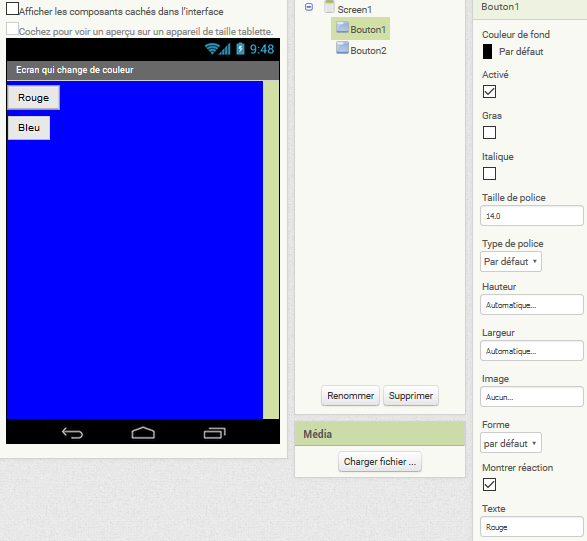Click the Bouton2 component icon in tree
587x541 pixels.
(x=342, y=48)
